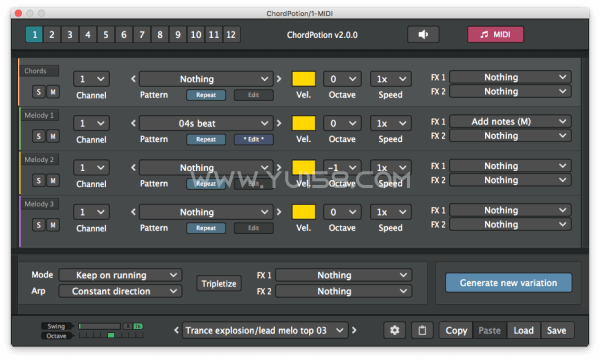Open settings with the gear icon
This screenshot has width=600, height=360.
coord(395,330)
